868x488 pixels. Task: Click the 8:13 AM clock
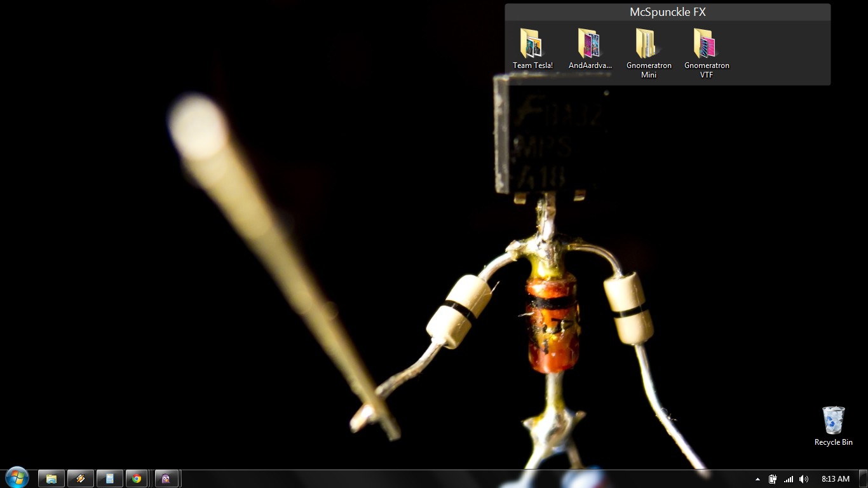pyautogui.click(x=835, y=479)
